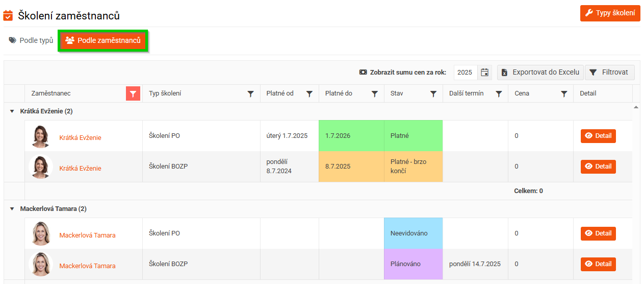Viewport: 644px width, 284px height.
Task: Open Detail for Mackerlová Tamara Školení PO
Action: coord(598,233)
